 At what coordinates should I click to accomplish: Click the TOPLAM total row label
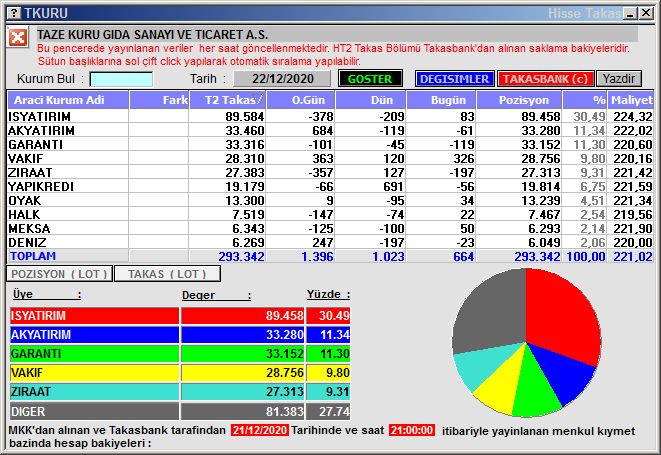pyautogui.click(x=33, y=256)
